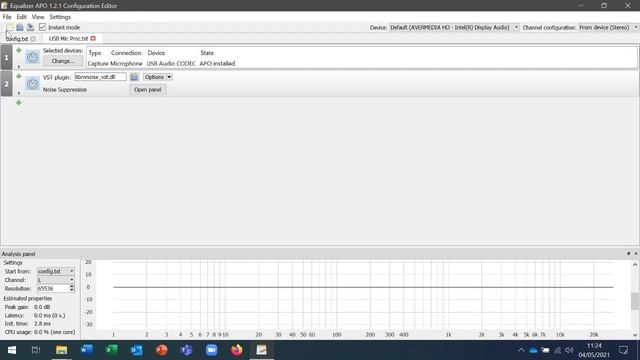
Task: Toggle power button of device filter row 1
Action: tap(33, 57)
